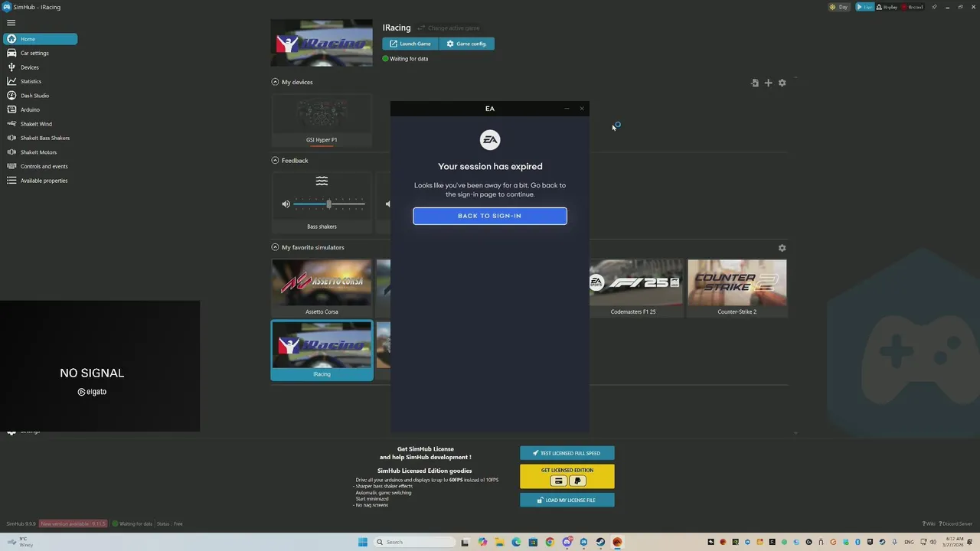Collapse My favorite simulators section
The width and height of the screenshot is (980, 551).
(x=275, y=247)
